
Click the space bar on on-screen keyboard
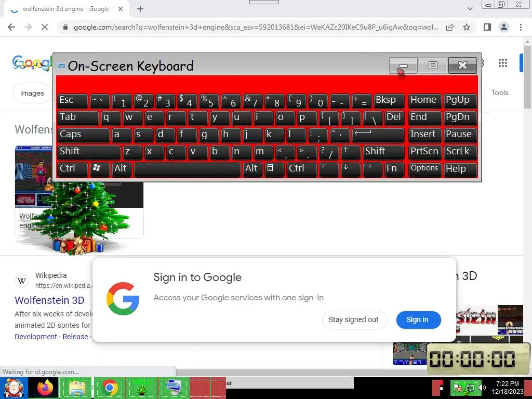click(187, 169)
